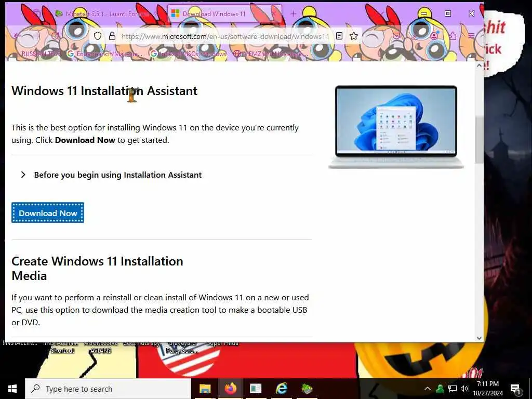Click the padlock site security icon
The image size is (532, 399).
112,36
